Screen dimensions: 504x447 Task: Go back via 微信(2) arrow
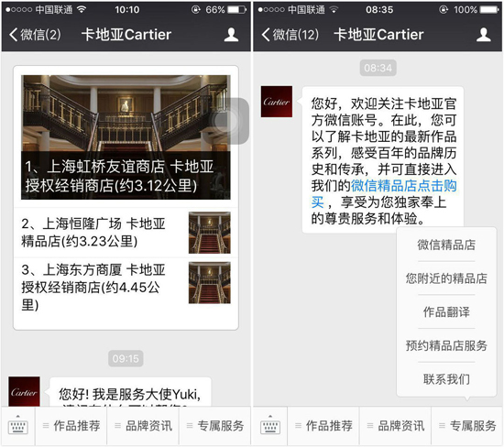(35, 35)
